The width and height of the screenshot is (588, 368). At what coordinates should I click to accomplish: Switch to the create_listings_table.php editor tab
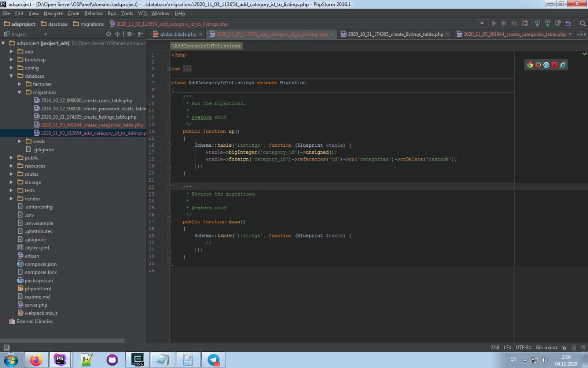tap(396, 34)
